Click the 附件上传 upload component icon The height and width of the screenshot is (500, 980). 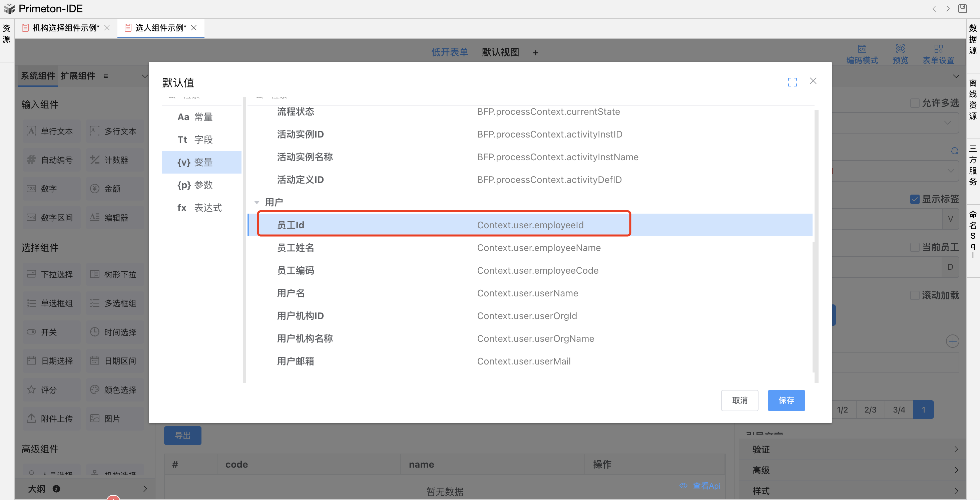point(32,418)
